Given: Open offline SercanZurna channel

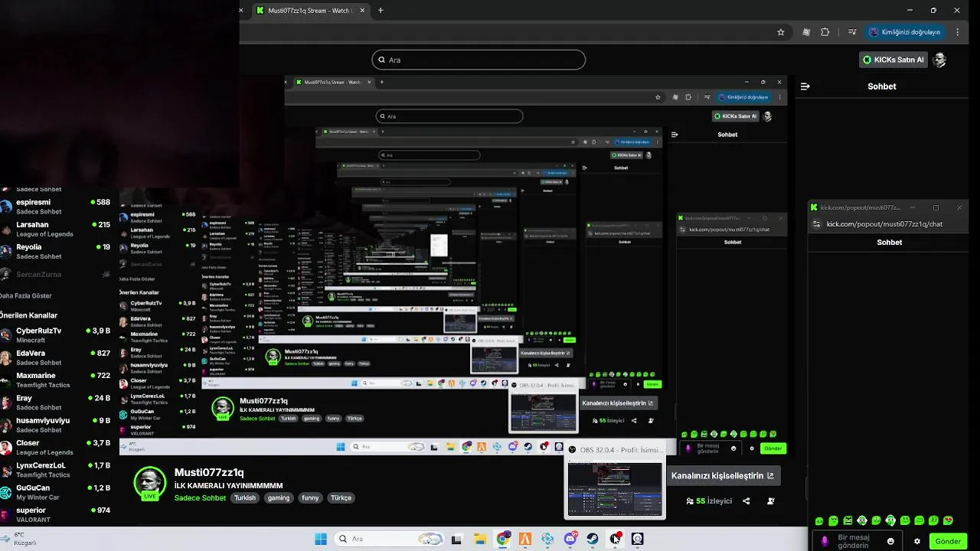Looking at the screenshot, I should 55,274.
